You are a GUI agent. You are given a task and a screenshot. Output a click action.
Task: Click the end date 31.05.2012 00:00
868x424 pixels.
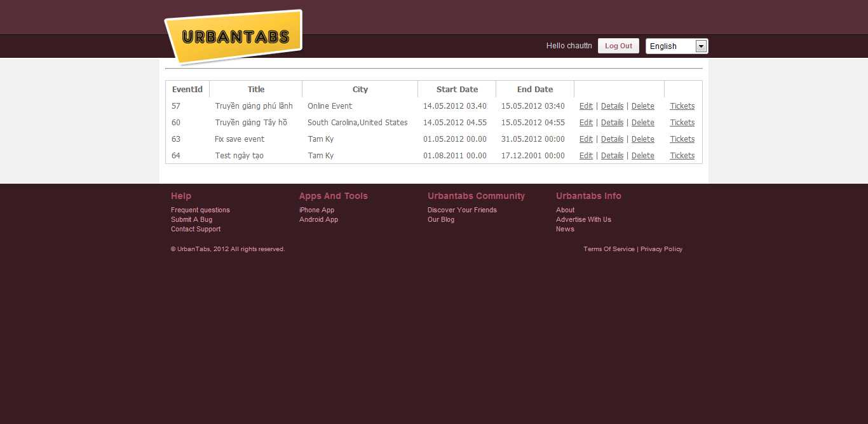pos(533,139)
